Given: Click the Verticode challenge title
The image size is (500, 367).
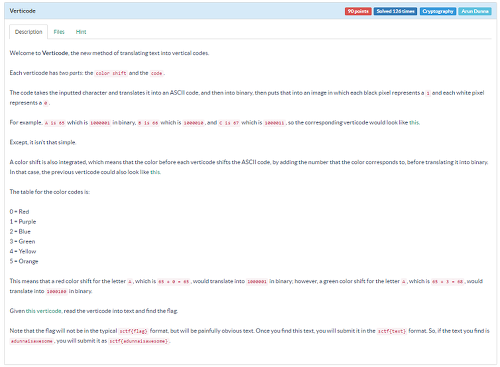Looking at the screenshot, I should tap(22, 11).
